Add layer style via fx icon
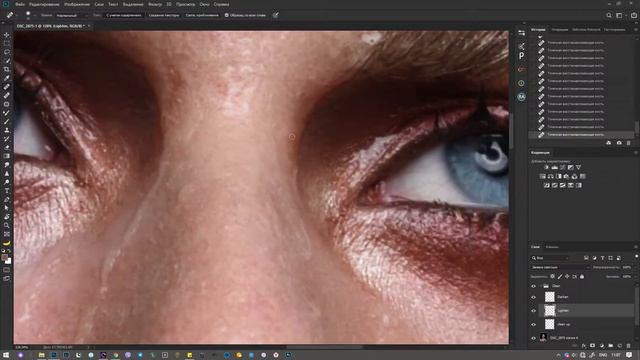The height and width of the screenshot is (360, 640). (x=584, y=346)
